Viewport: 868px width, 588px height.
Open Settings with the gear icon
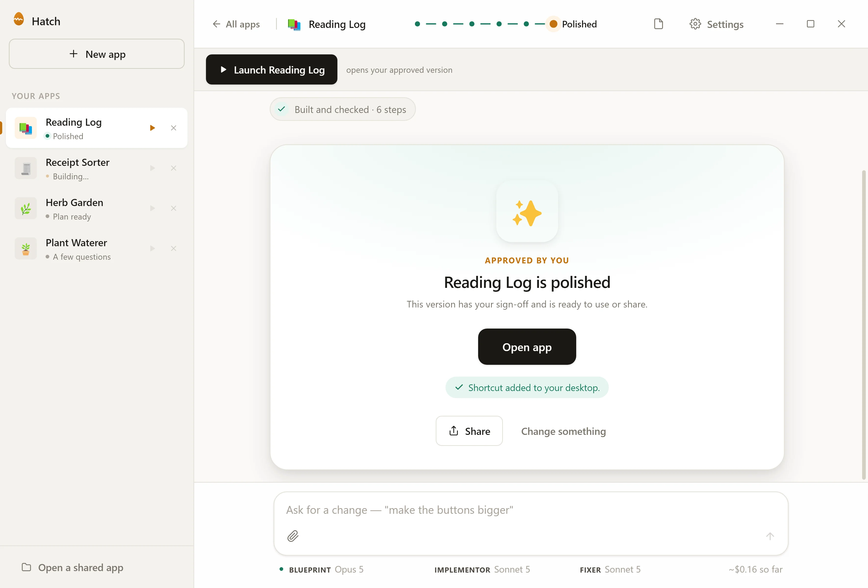point(695,24)
